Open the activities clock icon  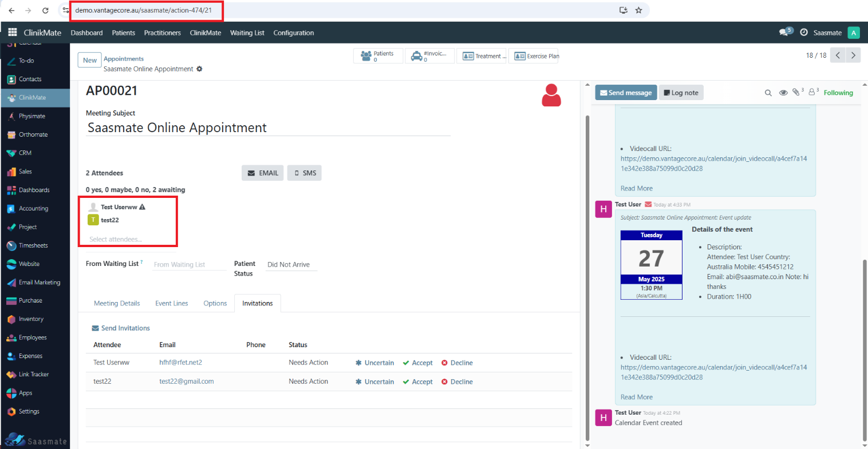click(804, 33)
